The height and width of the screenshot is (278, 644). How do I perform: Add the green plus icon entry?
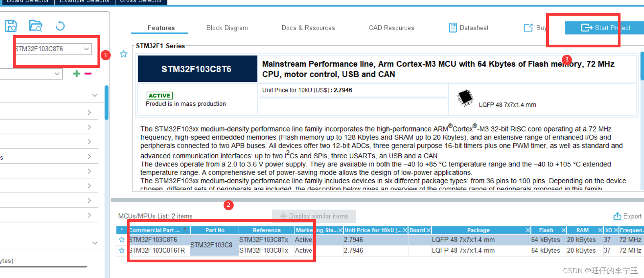[x=77, y=74]
